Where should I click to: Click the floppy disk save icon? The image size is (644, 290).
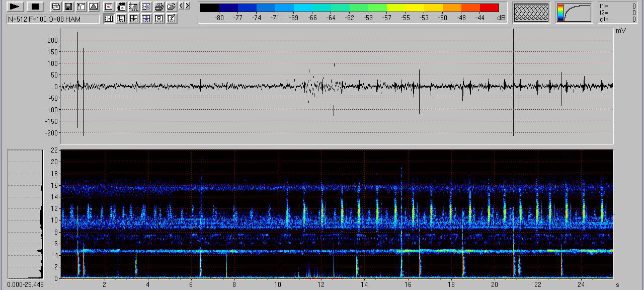point(68,7)
